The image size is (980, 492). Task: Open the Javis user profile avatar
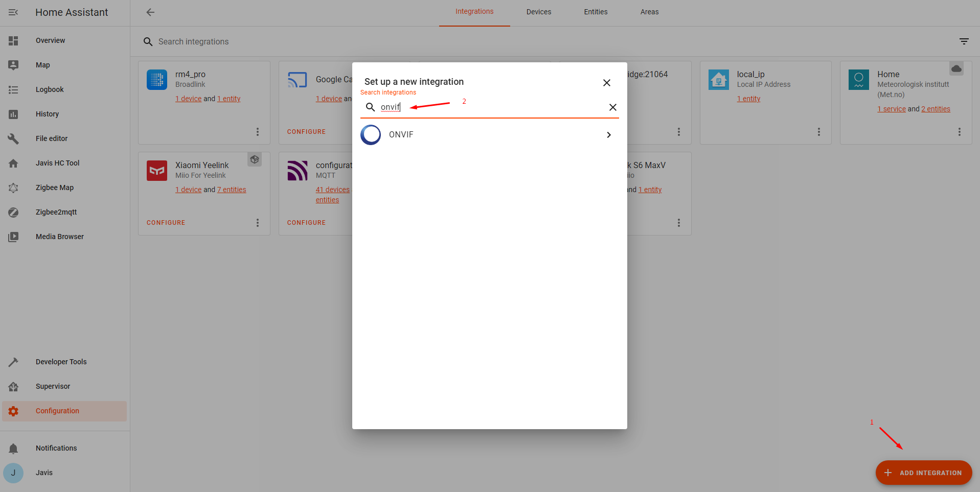point(13,473)
